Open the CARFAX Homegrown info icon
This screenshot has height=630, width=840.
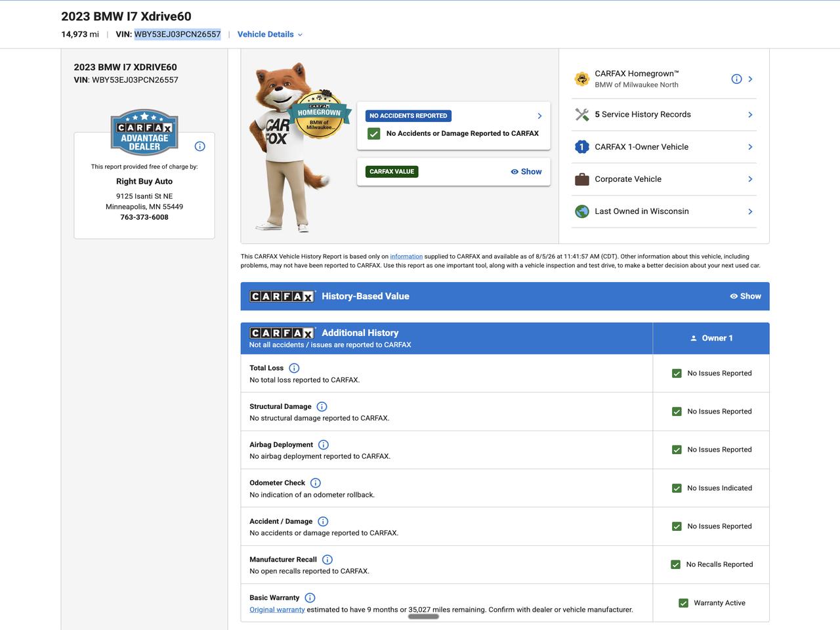736,79
